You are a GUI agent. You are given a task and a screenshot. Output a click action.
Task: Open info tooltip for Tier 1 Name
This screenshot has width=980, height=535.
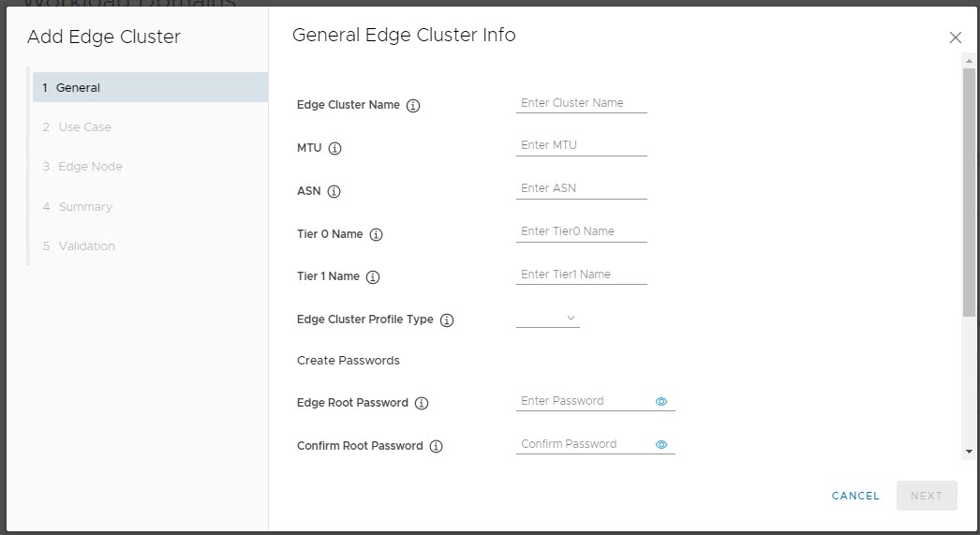373,277
